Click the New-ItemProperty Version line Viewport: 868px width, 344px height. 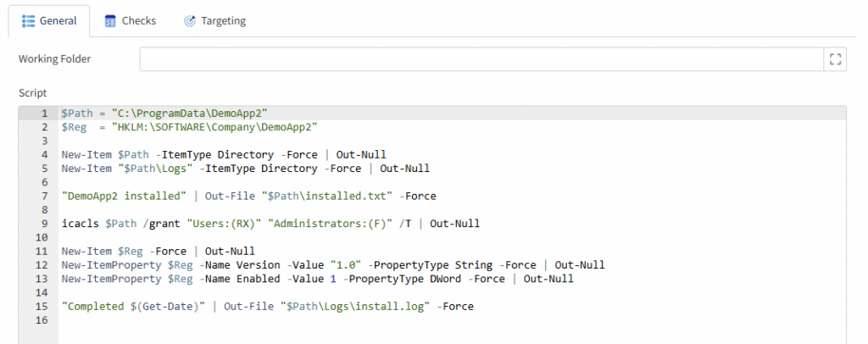(x=332, y=265)
